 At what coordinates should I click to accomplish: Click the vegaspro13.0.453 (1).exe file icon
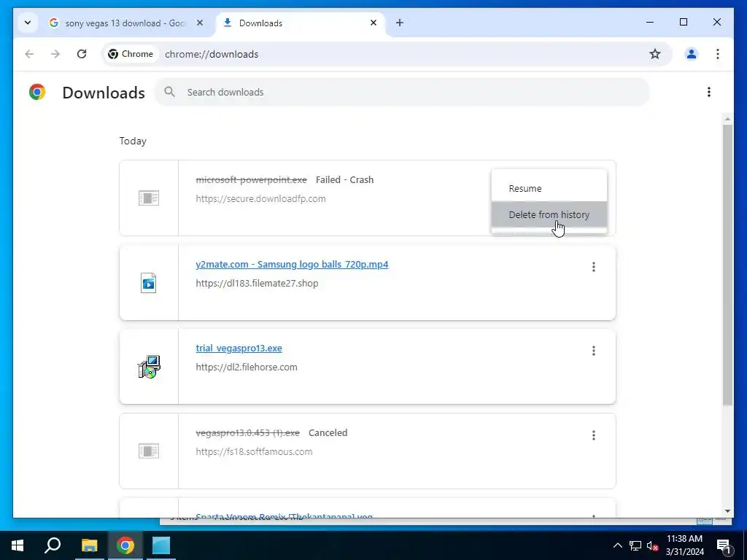pos(149,451)
